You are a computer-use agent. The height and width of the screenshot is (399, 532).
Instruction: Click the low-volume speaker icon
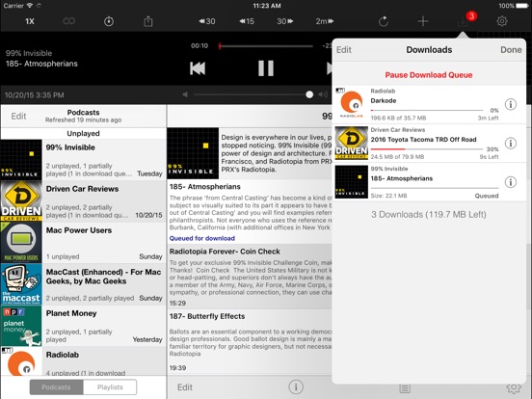pyautogui.click(x=185, y=94)
